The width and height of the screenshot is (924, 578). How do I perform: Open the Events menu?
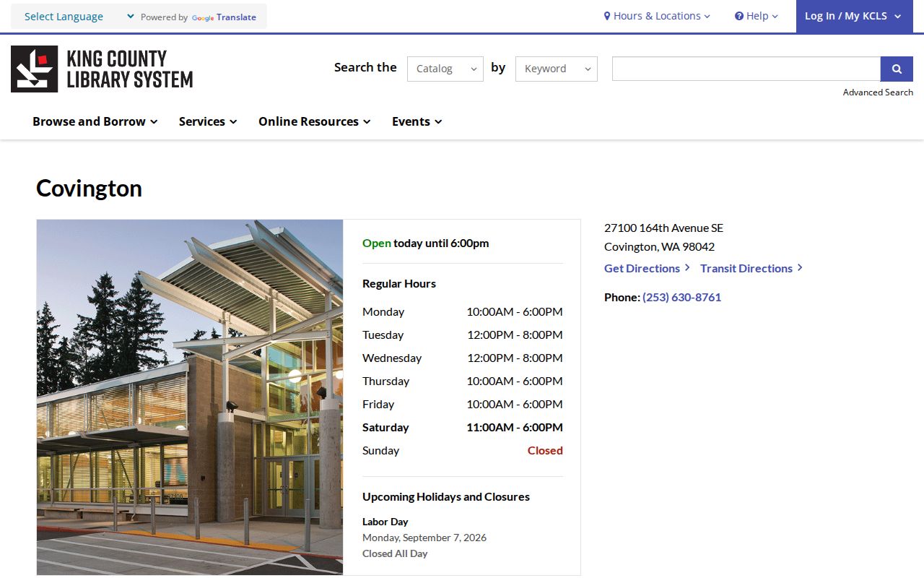pyautogui.click(x=417, y=121)
